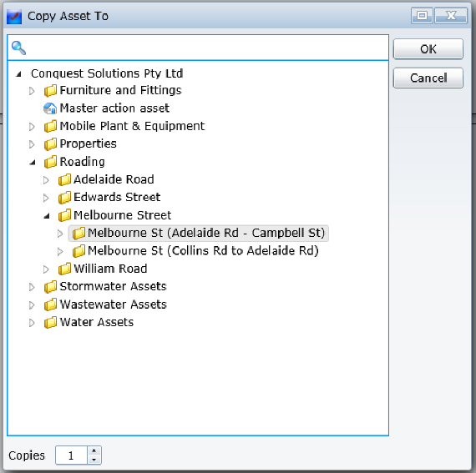Expand the Mobile Plant & Equipment node
This screenshot has height=473, width=476.
tap(32, 127)
